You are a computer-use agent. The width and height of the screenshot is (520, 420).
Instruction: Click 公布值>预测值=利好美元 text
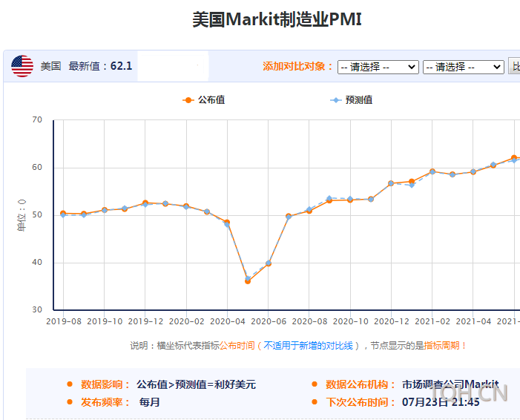coord(196,384)
